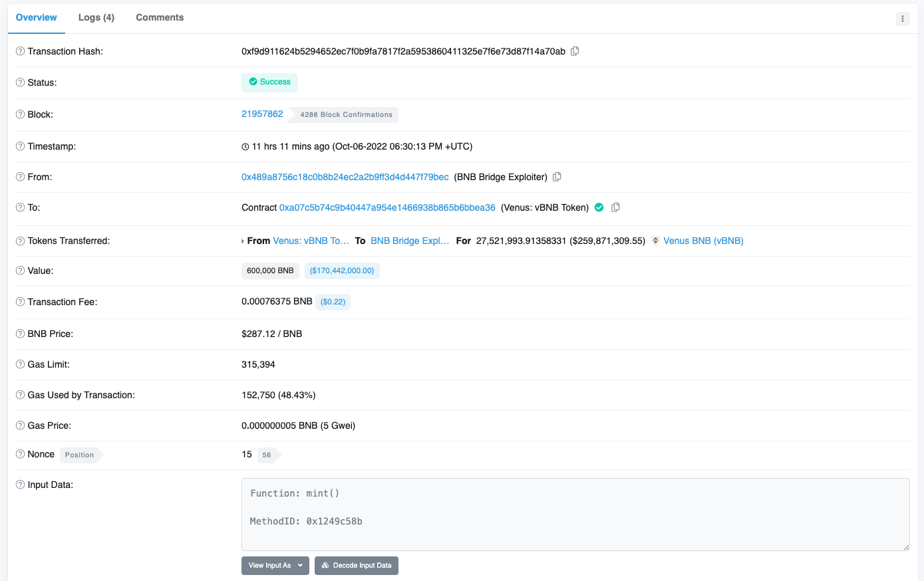The image size is (924, 581).
Task: Click help icon beside Timestamp
Action: [20, 146]
